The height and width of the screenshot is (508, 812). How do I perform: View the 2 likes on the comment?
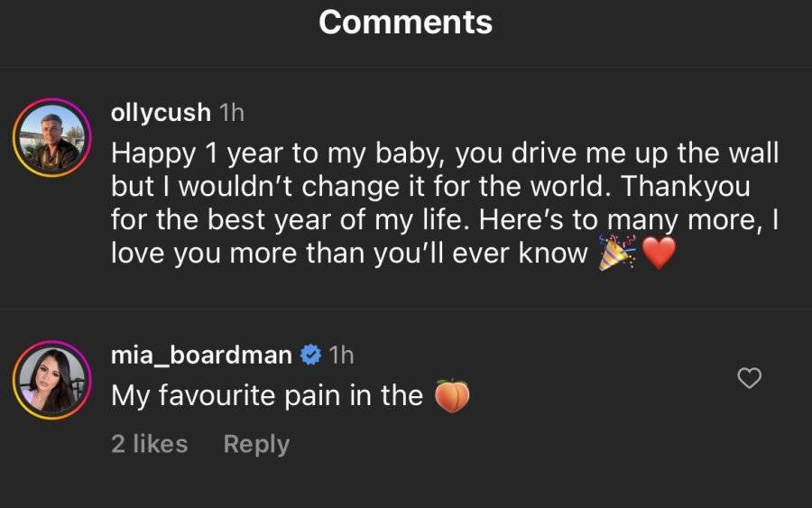[x=149, y=444]
